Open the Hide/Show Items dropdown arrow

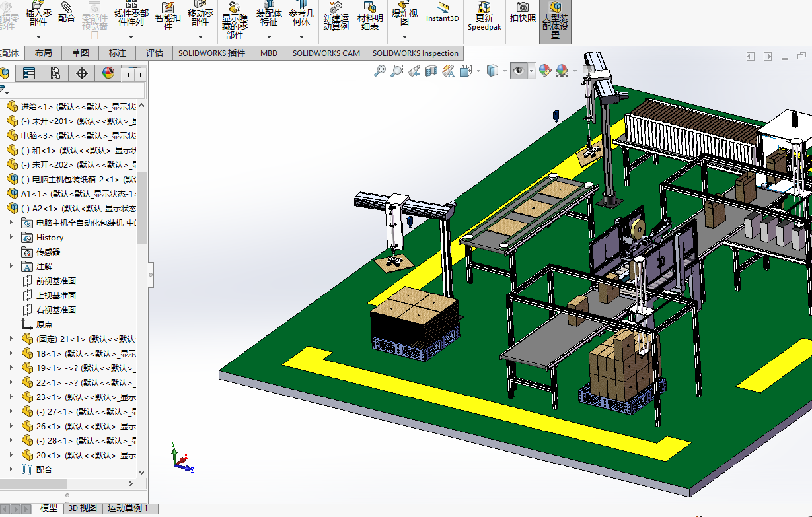pos(531,71)
